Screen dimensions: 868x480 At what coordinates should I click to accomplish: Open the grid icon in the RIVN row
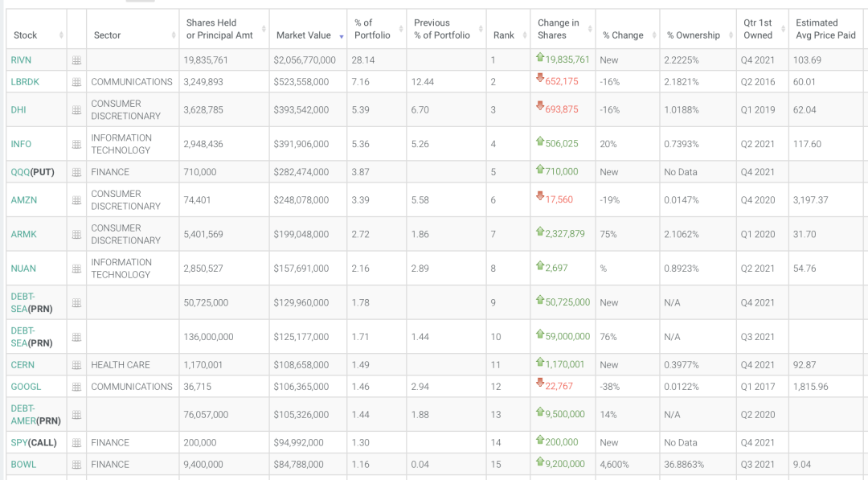[76, 60]
